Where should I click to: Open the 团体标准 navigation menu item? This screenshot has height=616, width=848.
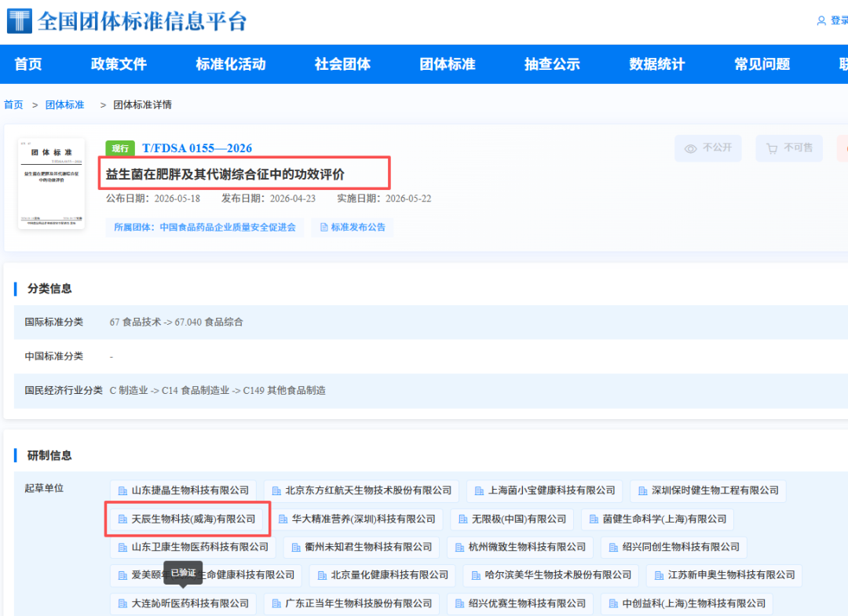tap(448, 64)
